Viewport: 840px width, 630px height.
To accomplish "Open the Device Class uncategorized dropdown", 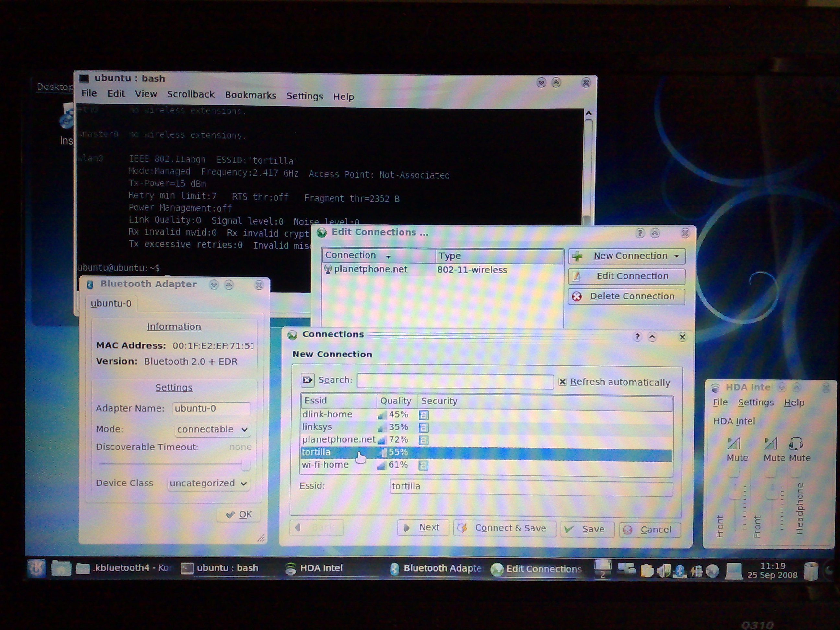I will [x=208, y=484].
